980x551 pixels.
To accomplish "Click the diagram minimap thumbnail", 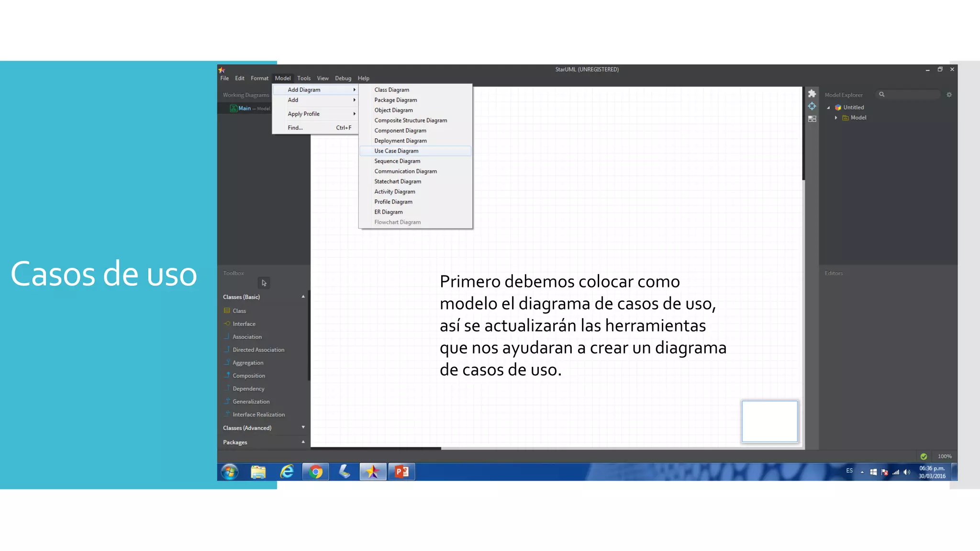I will (x=769, y=421).
